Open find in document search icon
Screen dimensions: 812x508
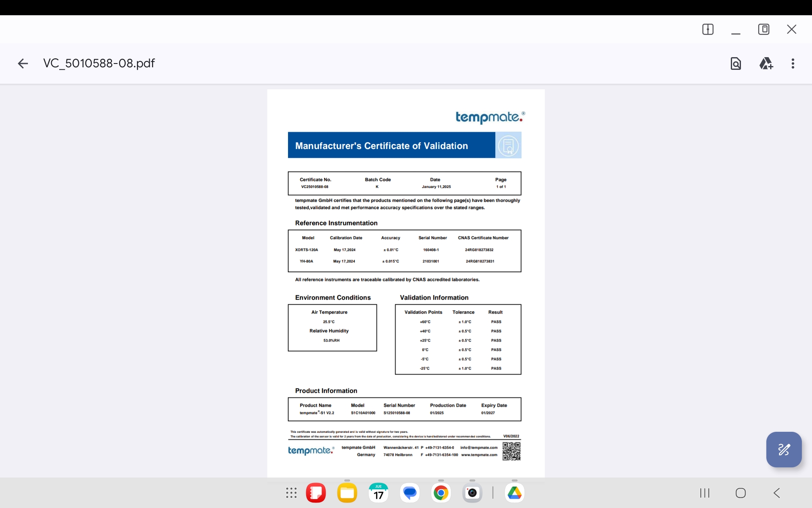point(736,63)
